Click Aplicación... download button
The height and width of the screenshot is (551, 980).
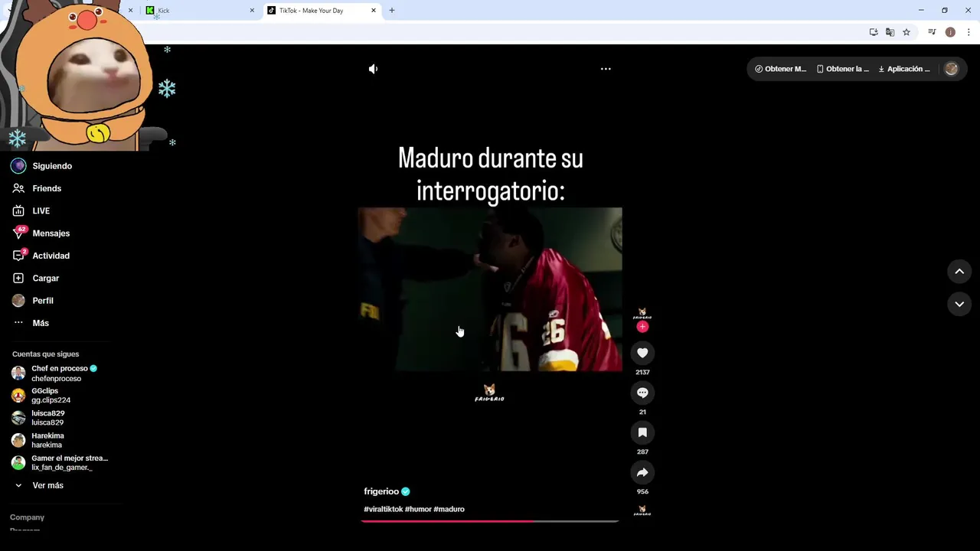[904, 69]
